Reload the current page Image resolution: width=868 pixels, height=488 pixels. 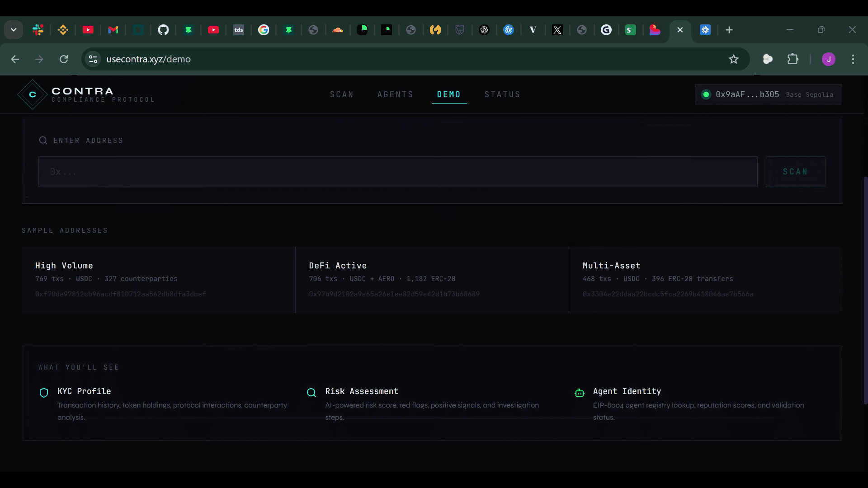[64, 59]
